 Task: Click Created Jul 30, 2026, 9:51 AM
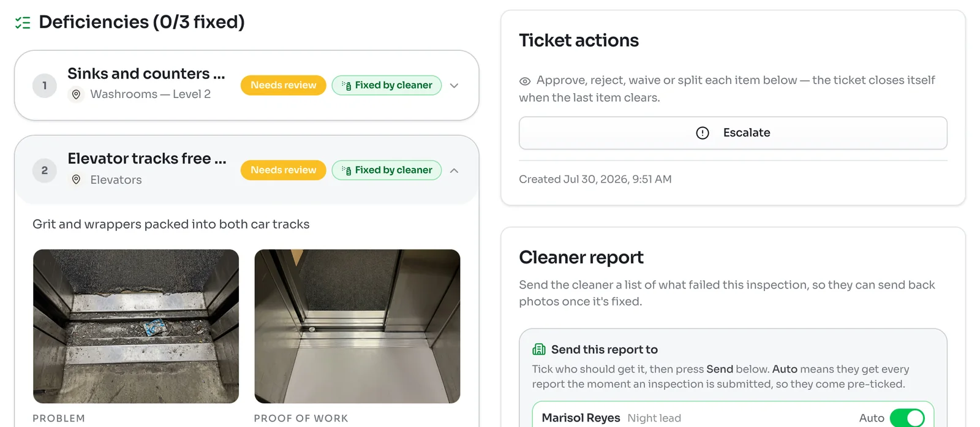[x=595, y=179]
